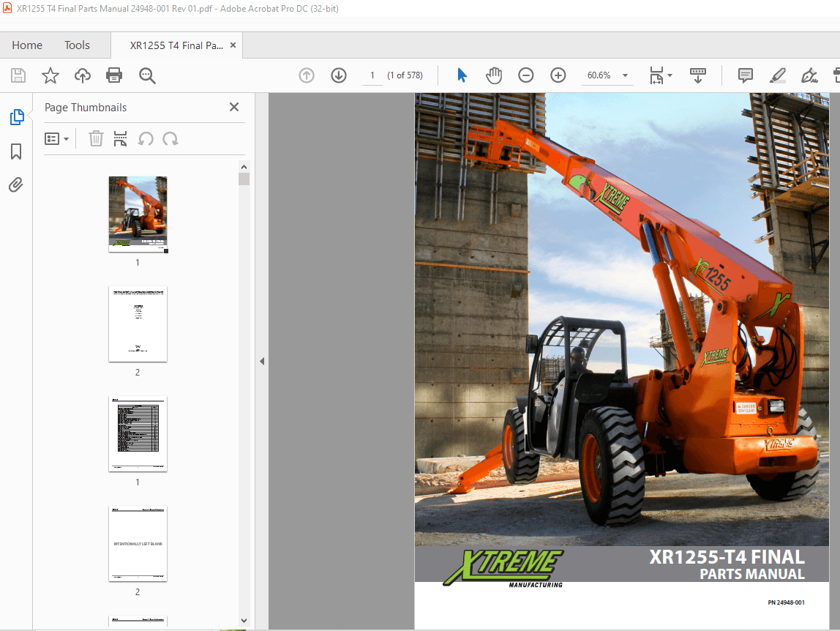Open the Bookmarks panel
840x631 pixels.
[16, 151]
